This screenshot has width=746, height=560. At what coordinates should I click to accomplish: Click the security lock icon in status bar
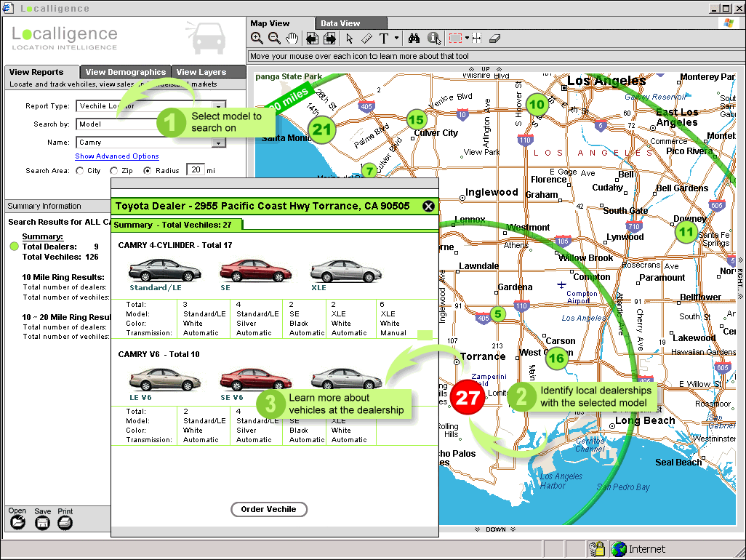[x=597, y=549]
